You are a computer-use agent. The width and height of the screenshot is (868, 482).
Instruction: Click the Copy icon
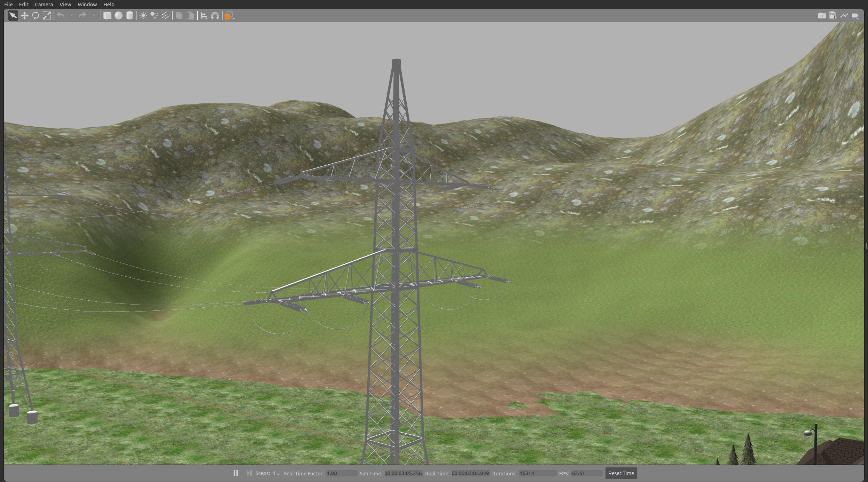pyautogui.click(x=179, y=16)
